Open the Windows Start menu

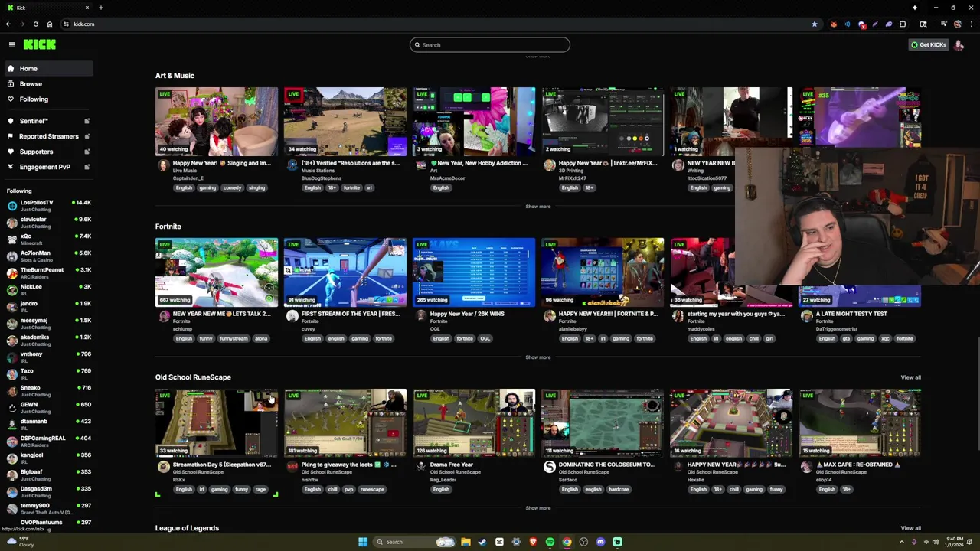(363, 542)
